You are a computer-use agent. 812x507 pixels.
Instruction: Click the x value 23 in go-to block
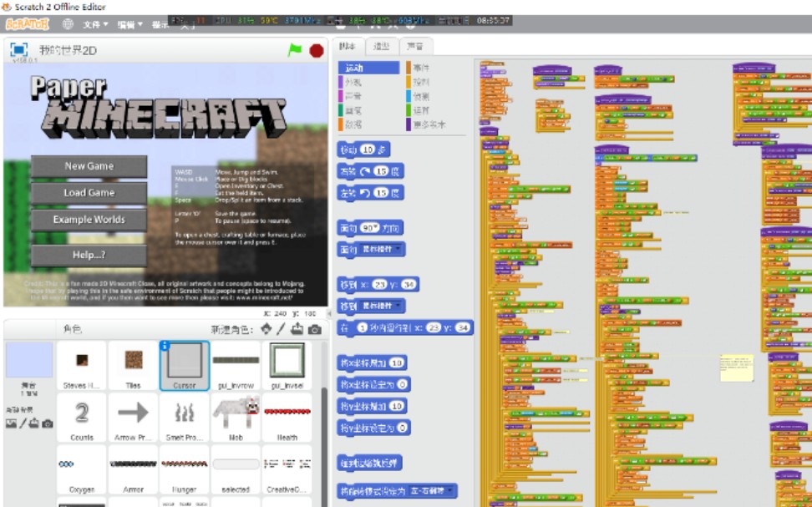(x=379, y=284)
